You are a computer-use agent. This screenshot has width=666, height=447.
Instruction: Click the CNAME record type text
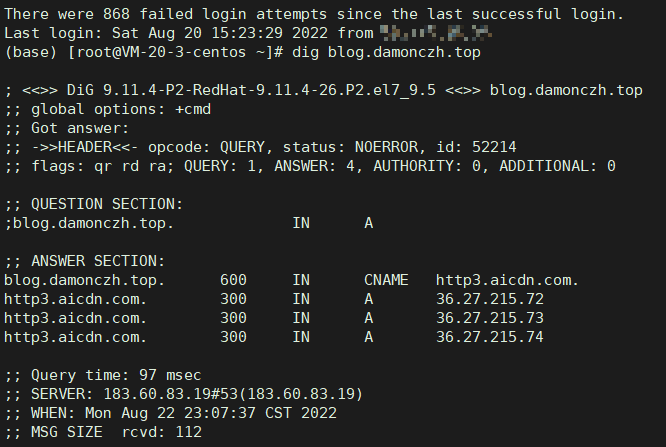tap(386, 280)
